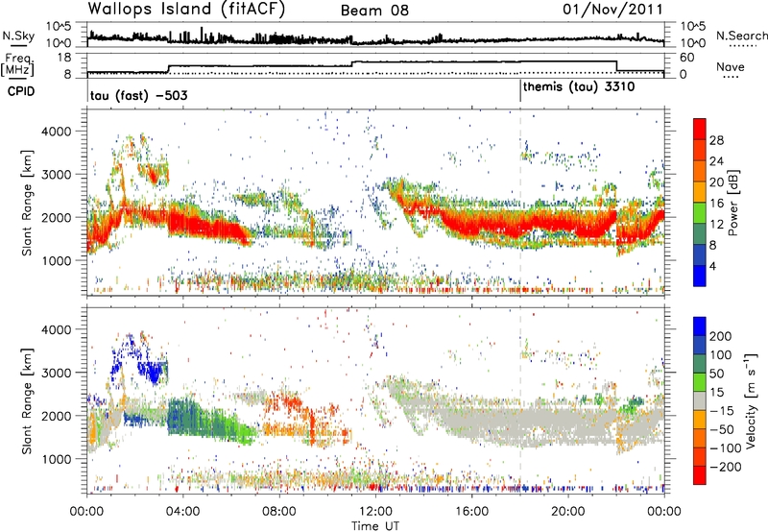
Task: Select the "Beam 08" heading
Action: (374, 11)
